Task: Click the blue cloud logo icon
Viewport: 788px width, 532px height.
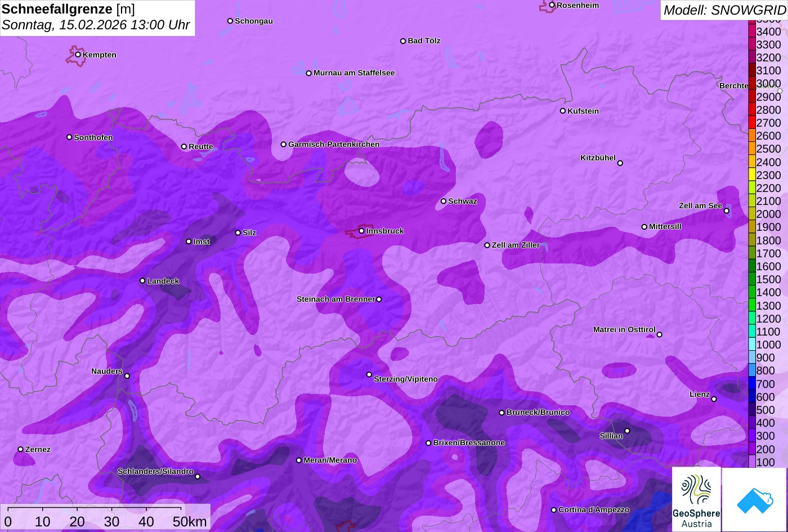Action: (755, 499)
